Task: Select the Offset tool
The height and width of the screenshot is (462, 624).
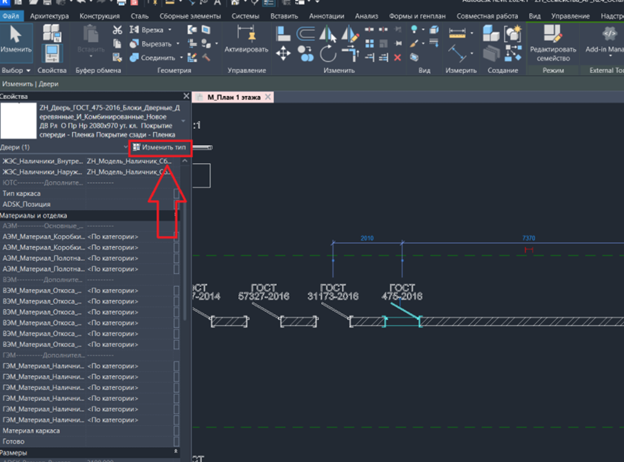Action: [x=305, y=34]
